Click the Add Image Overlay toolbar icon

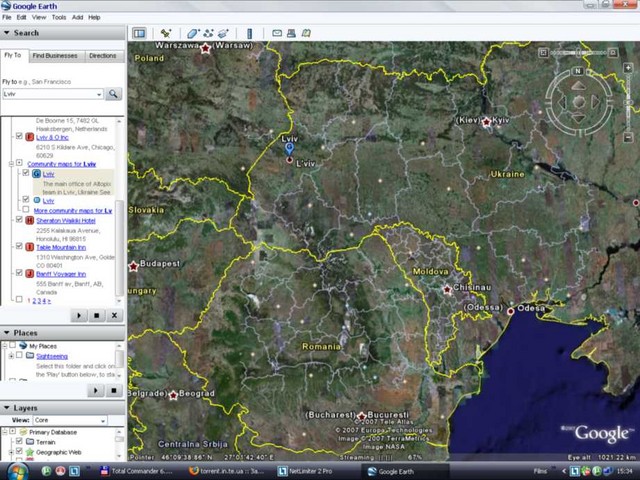pyautogui.click(x=223, y=33)
